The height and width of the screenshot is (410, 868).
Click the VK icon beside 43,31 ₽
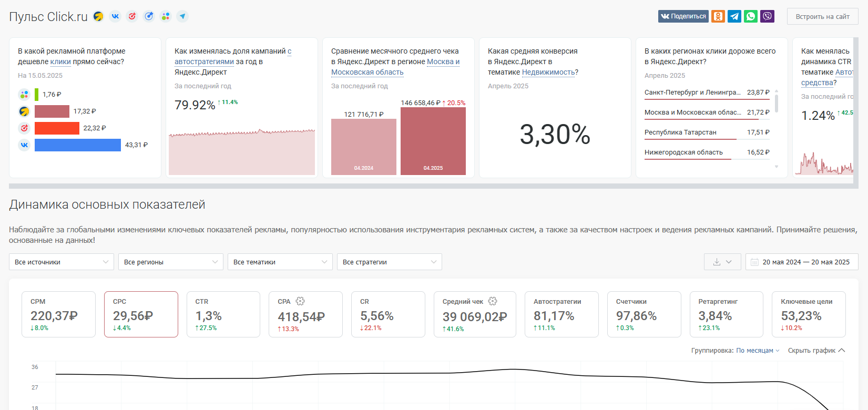coord(24,145)
